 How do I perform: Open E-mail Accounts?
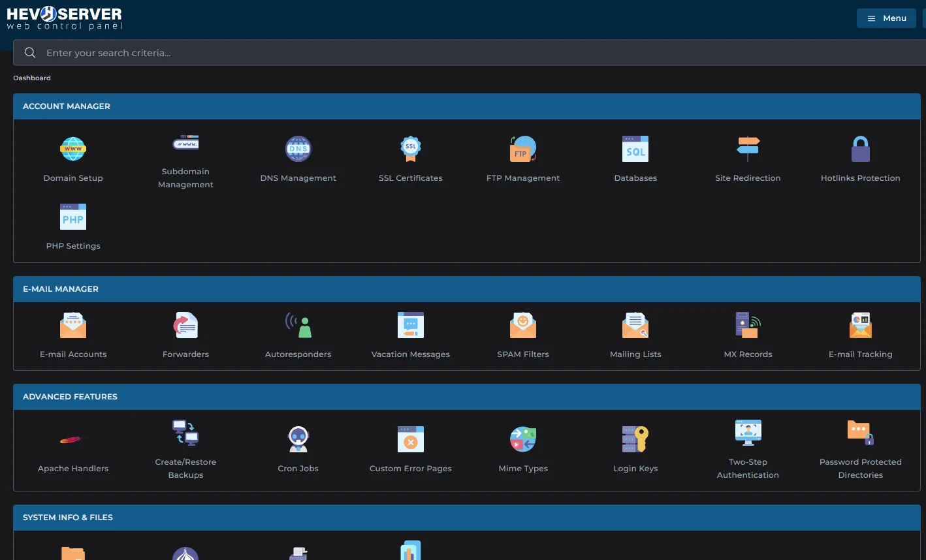tap(73, 326)
